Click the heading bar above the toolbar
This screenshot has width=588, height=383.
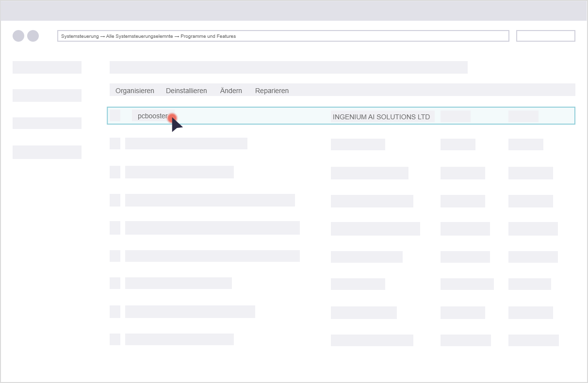[x=288, y=67]
